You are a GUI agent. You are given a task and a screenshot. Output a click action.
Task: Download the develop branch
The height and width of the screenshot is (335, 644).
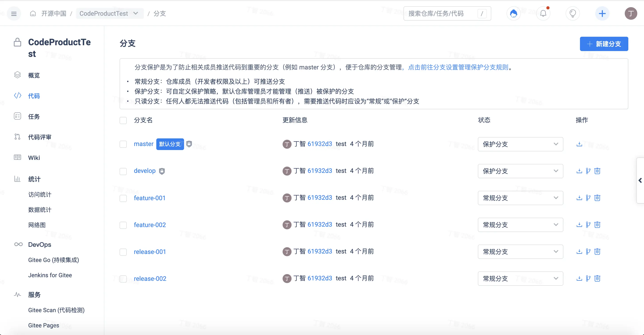(x=579, y=171)
